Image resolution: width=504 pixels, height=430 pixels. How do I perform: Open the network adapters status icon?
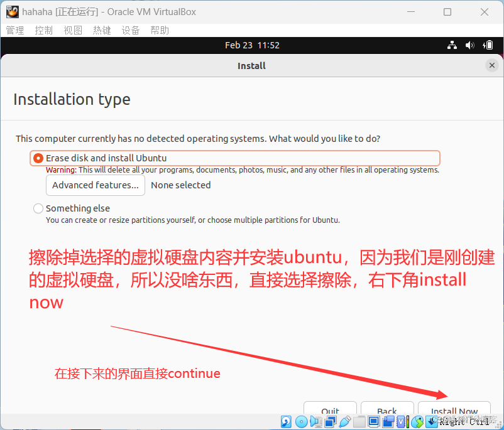pyautogui.click(x=330, y=421)
